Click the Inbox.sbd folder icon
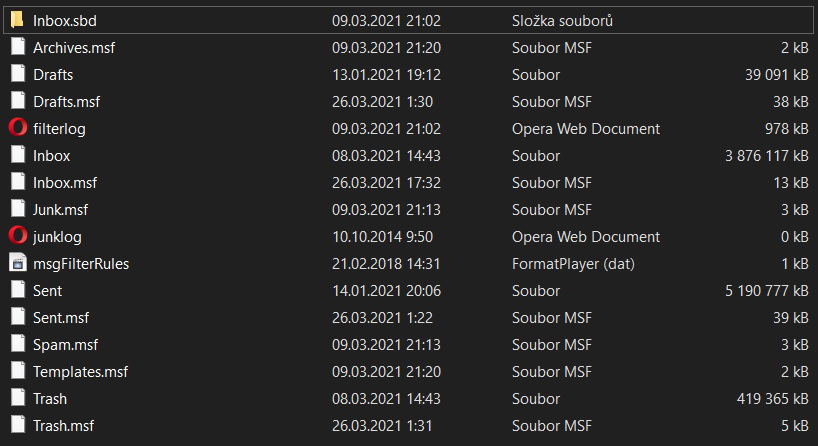Viewport: 818px width, 446px height. coord(17,20)
